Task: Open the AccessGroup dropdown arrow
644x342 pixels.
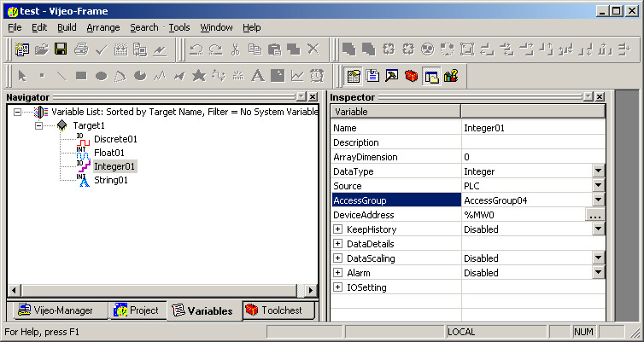Action: tap(599, 200)
